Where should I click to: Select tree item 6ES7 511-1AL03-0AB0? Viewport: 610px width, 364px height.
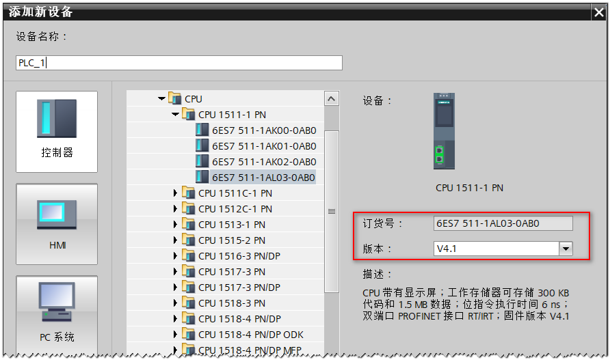pos(263,178)
